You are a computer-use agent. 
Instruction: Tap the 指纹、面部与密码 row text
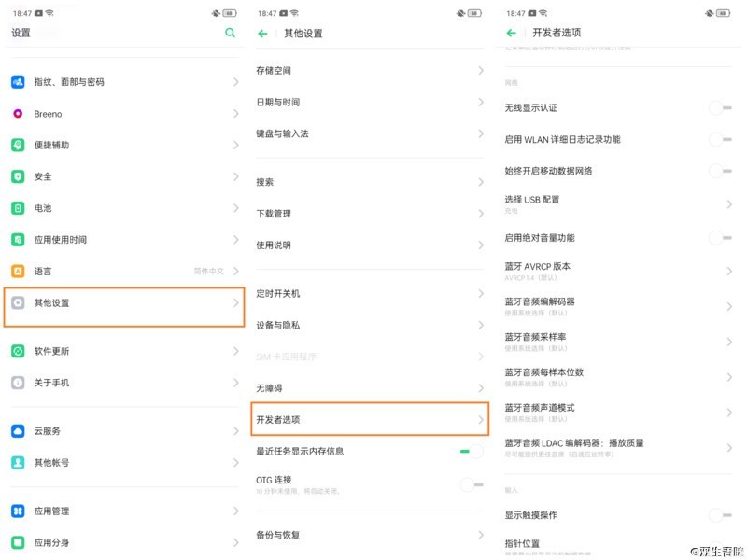tap(69, 82)
